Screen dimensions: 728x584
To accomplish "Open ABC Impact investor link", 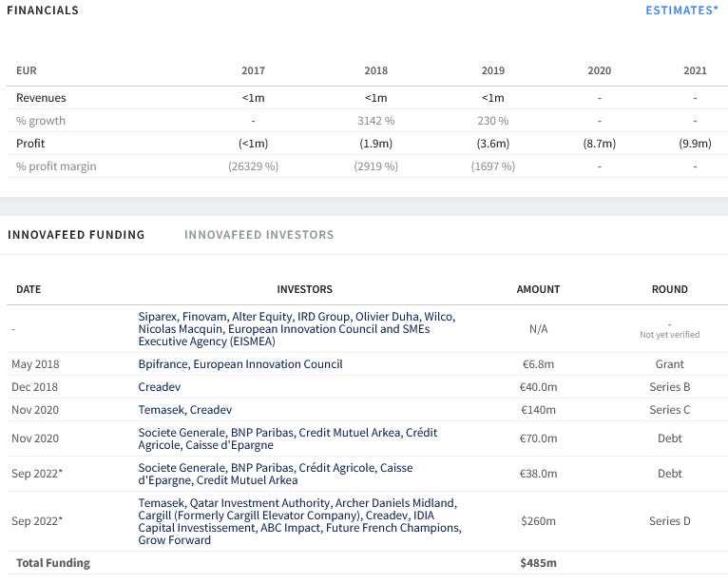I will pos(290,528).
